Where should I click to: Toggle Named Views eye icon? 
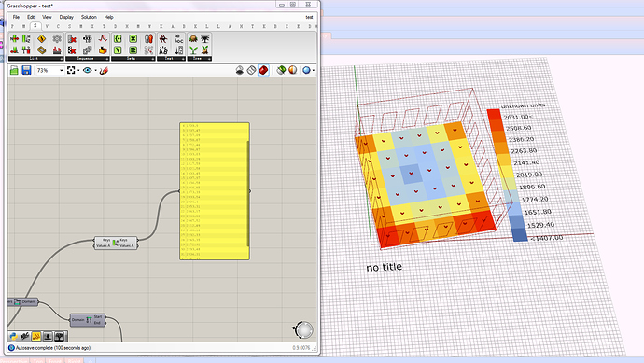tap(87, 71)
